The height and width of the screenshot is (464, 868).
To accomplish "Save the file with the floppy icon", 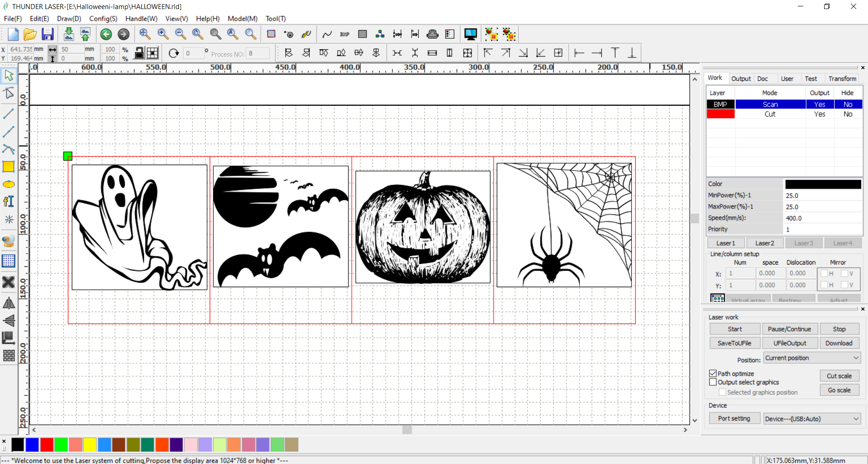I will click(47, 34).
